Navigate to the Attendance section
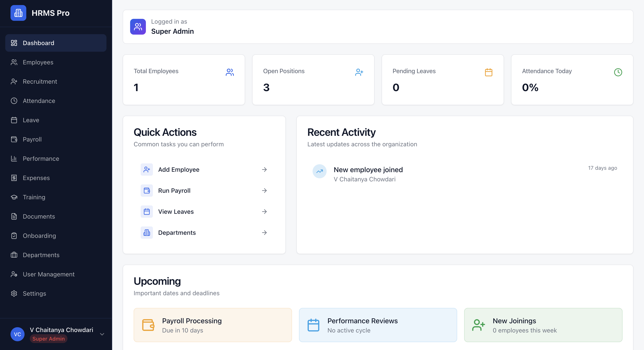 point(56,101)
